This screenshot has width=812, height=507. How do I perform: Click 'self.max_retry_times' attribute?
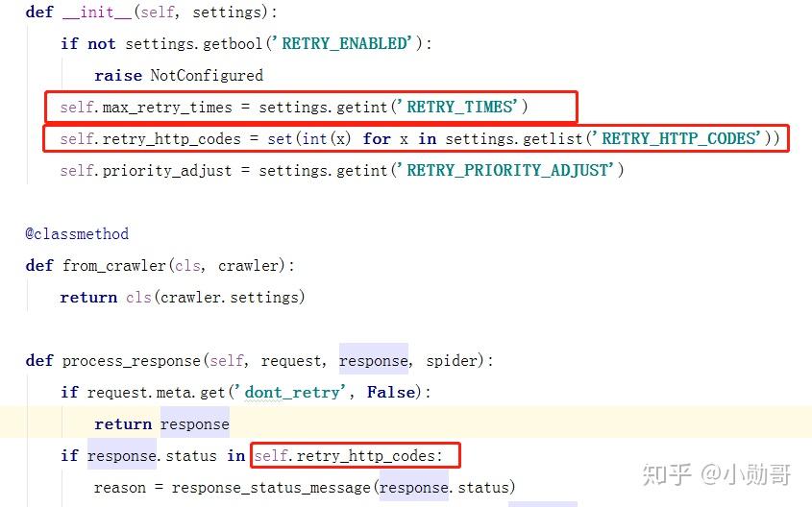click(146, 108)
